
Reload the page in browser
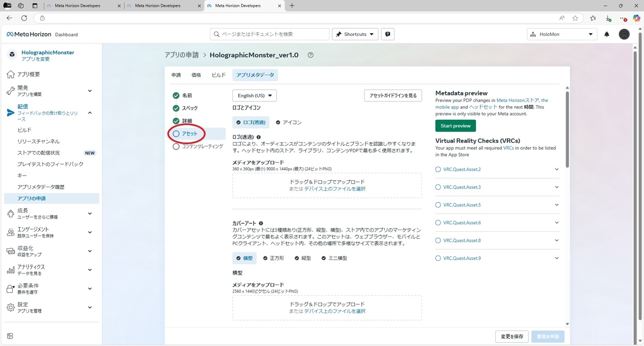[x=24, y=18]
